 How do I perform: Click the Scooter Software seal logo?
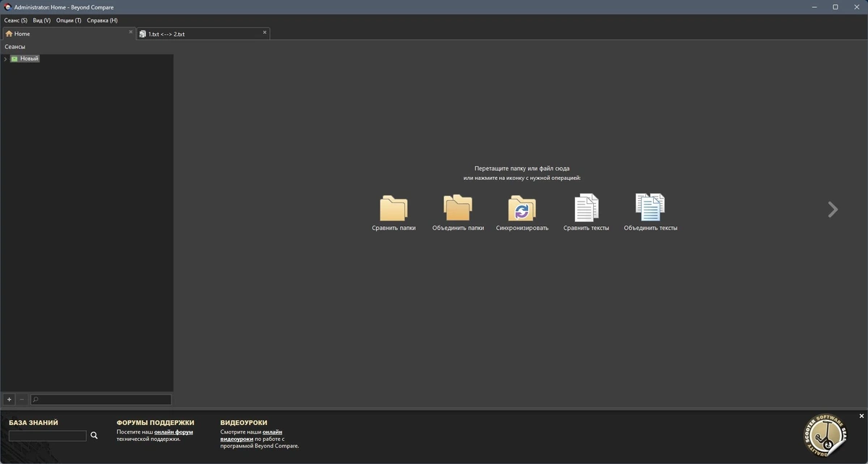click(x=825, y=436)
